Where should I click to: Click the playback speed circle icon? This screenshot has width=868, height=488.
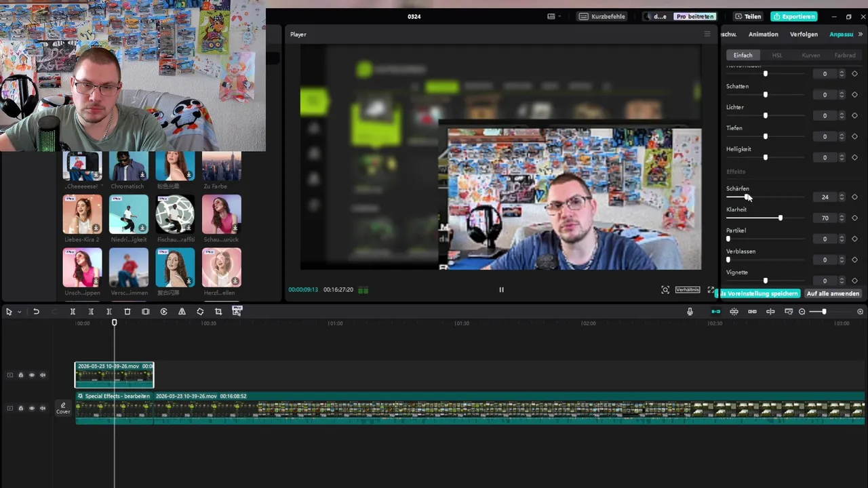(163, 312)
